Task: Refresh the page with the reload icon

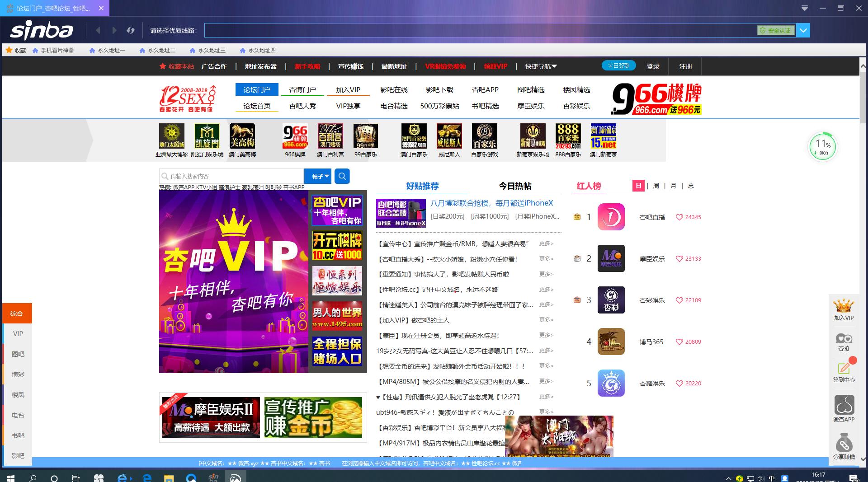Action: (131, 30)
